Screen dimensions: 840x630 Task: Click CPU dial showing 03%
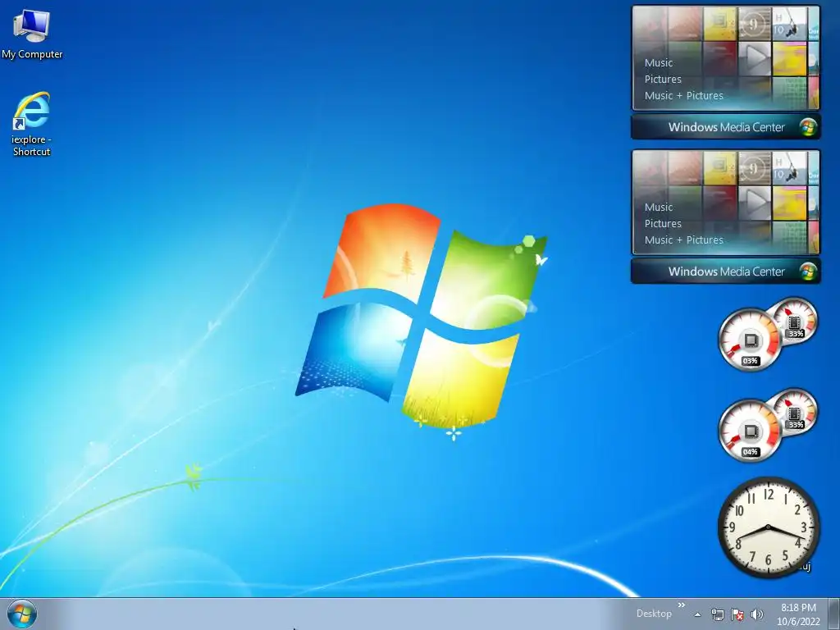point(750,340)
